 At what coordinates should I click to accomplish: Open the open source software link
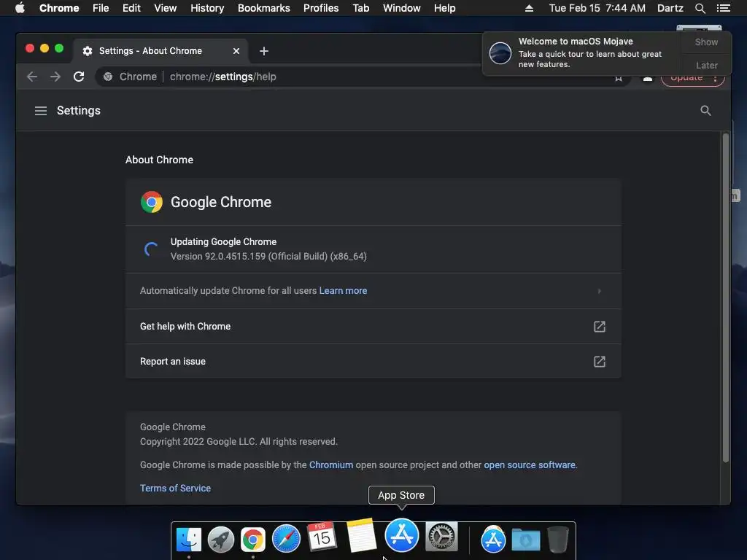(x=530, y=464)
